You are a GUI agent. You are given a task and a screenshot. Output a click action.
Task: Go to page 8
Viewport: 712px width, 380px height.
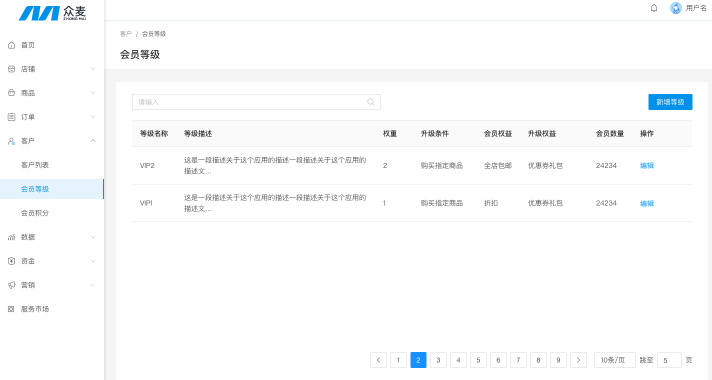[x=538, y=360]
